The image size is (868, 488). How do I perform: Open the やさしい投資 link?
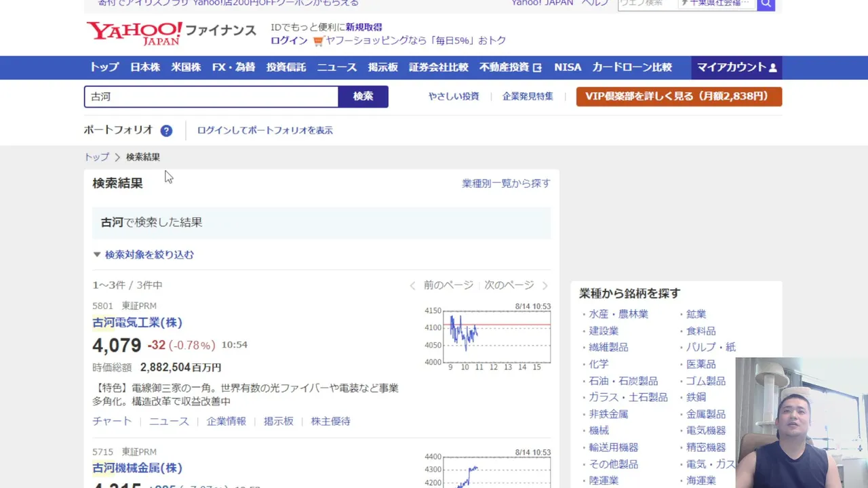click(x=454, y=96)
